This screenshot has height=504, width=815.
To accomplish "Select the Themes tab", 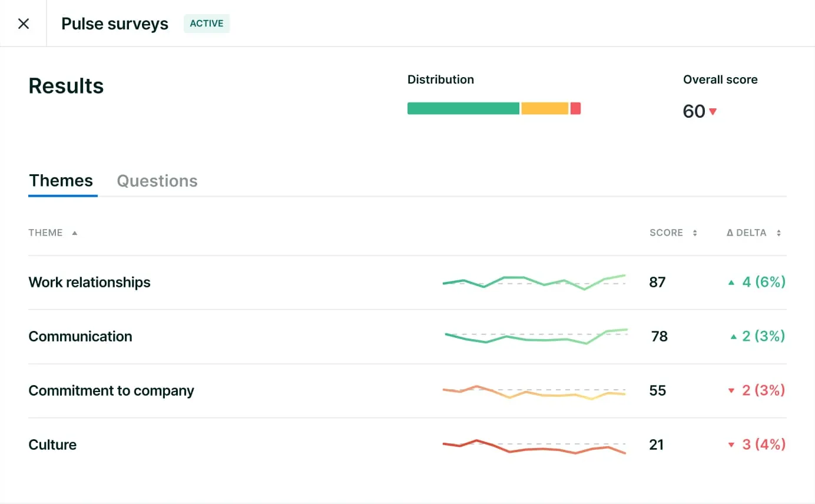I will (61, 181).
